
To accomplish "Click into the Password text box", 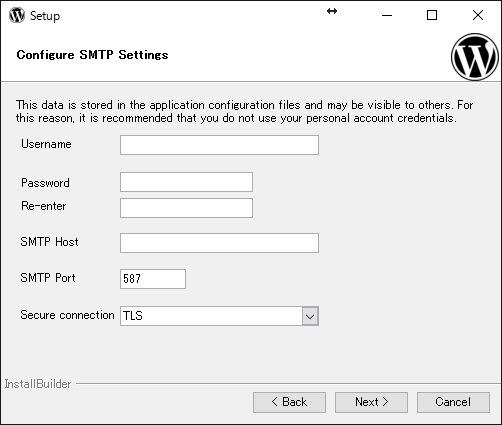I will point(186,182).
